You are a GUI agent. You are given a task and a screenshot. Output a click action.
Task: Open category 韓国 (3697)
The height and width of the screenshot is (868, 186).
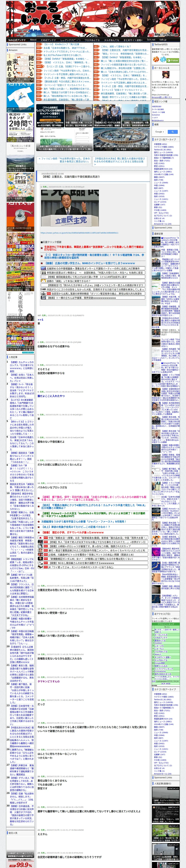(159, 177)
